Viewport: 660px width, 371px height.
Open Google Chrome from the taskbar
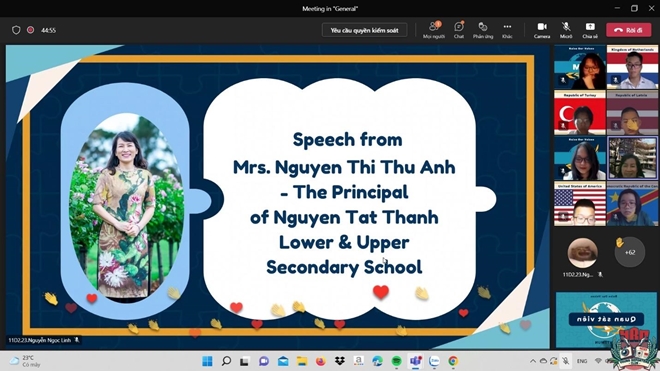453,361
